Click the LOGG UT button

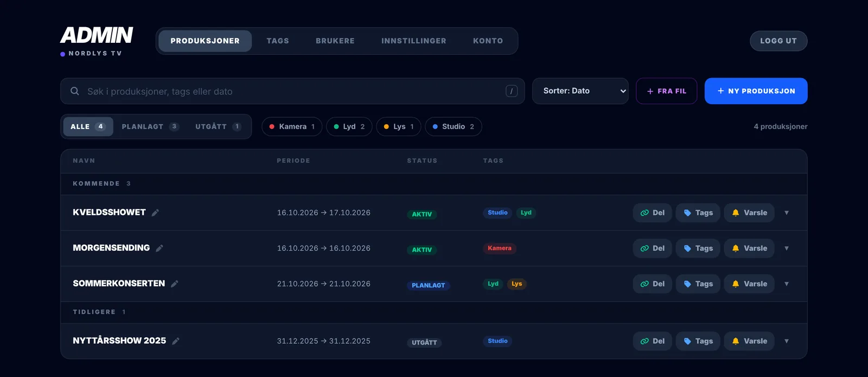pos(778,41)
